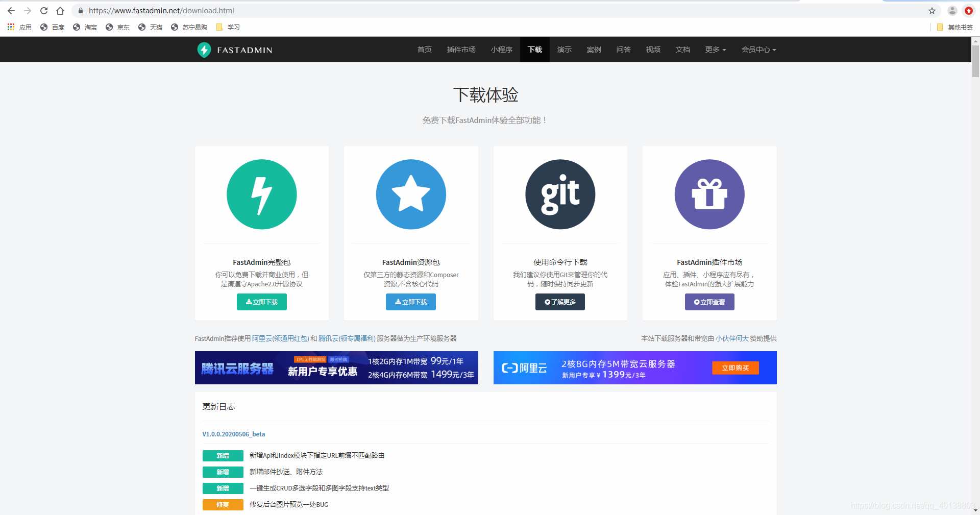Viewport: 980px width, 515px height.
Task: Open the user profile avatar icon
Action: click(952, 11)
